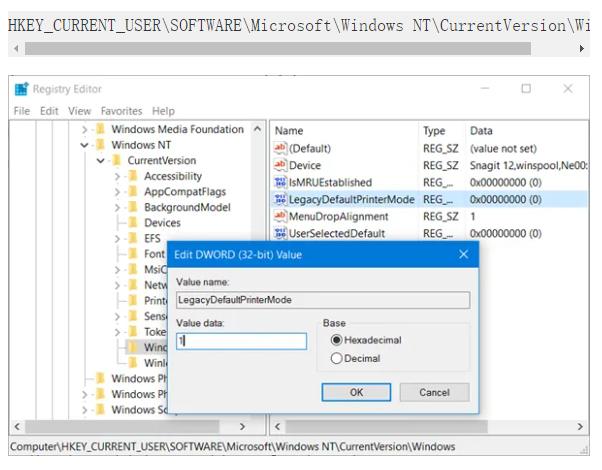
Task: Open the View menu
Action: pos(79,111)
